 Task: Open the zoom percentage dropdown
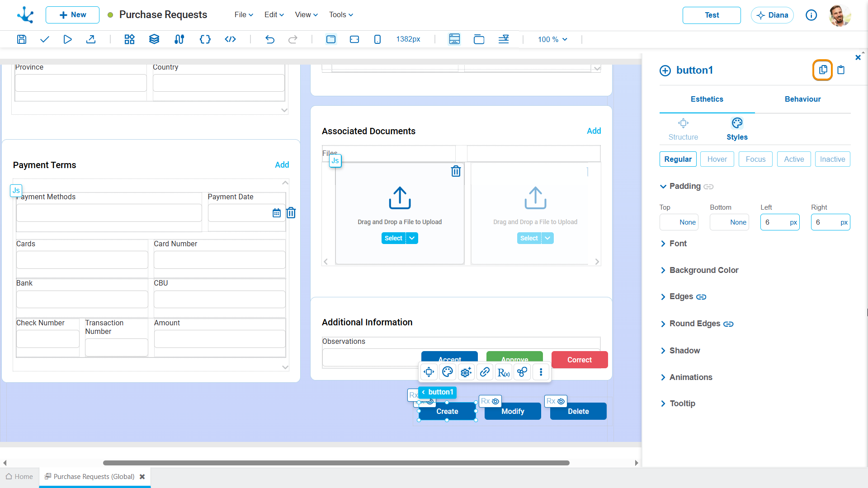(x=552, y=39)
